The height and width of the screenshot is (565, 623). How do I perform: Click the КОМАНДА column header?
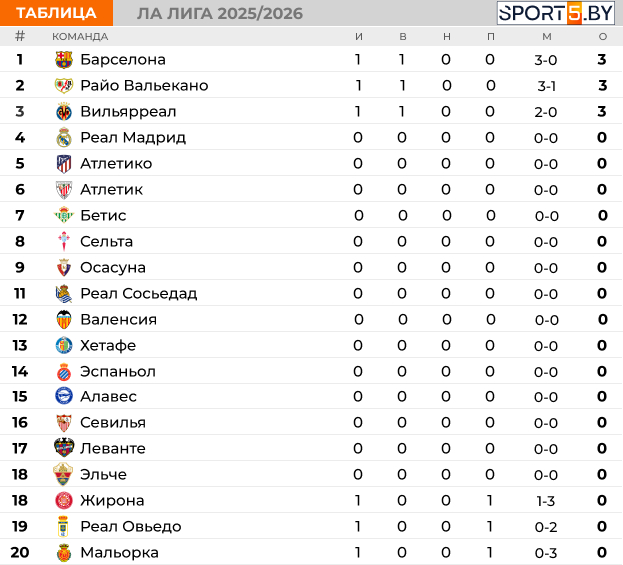(x=80, y=37)
